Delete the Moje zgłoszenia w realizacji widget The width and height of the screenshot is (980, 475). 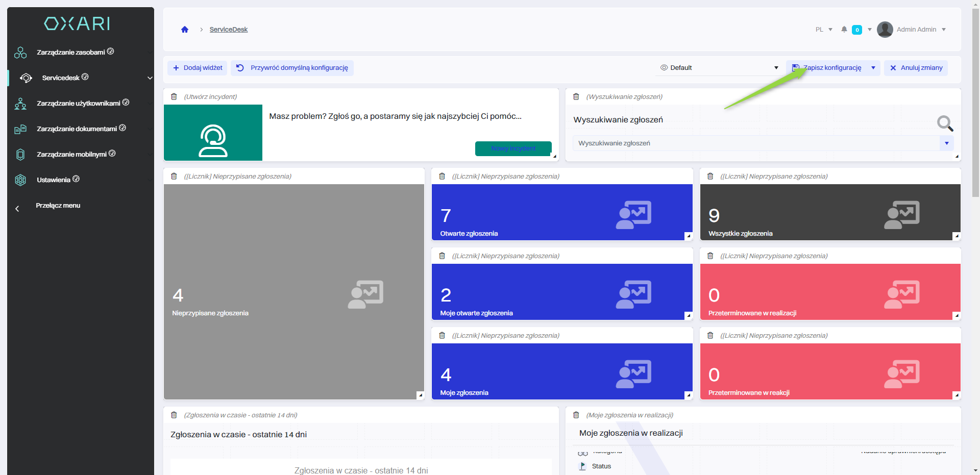click(576, 415)
